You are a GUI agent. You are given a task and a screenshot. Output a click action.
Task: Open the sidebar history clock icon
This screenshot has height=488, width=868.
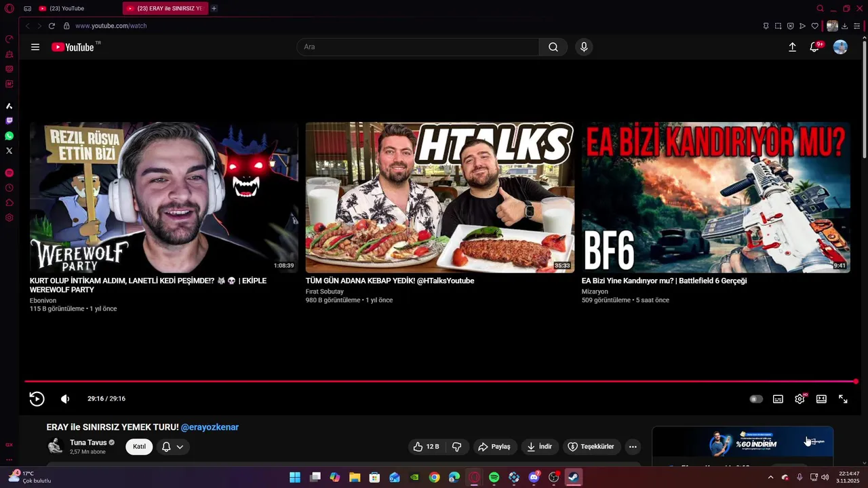pos(9,188)
